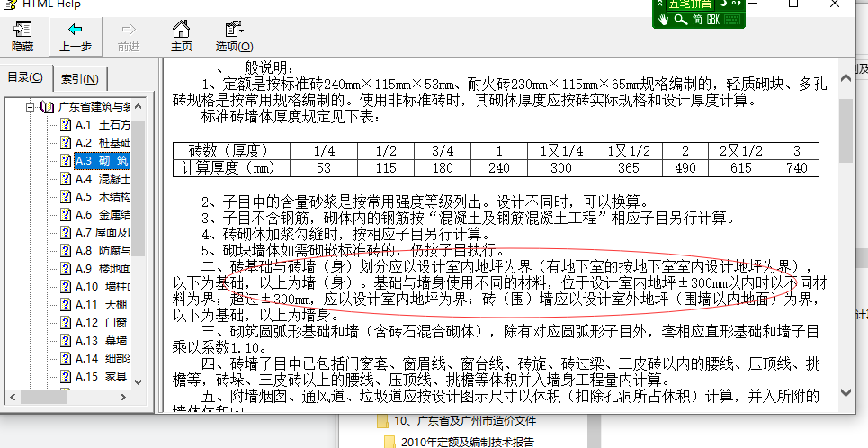Select the 广东省建筑 book icon in tree
The height and width of the screenshot is (448, 868).
(49, 107)
